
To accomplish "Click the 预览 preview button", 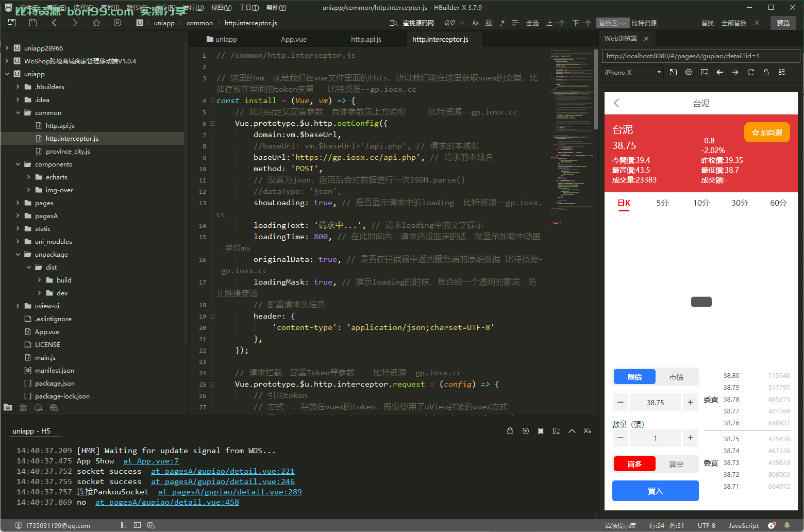I will (x=783, y=23).
